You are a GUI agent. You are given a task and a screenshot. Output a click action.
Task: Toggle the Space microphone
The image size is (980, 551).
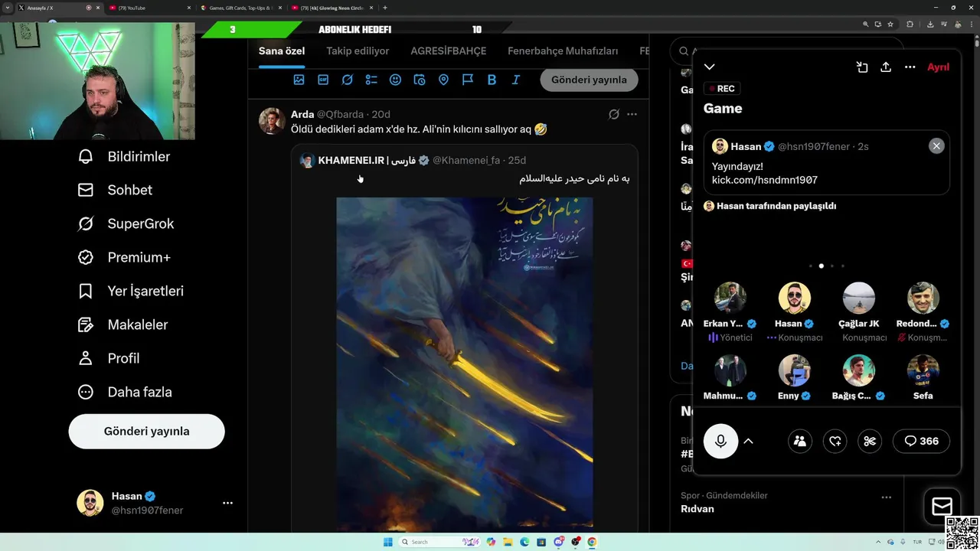(x=720, y=441)
